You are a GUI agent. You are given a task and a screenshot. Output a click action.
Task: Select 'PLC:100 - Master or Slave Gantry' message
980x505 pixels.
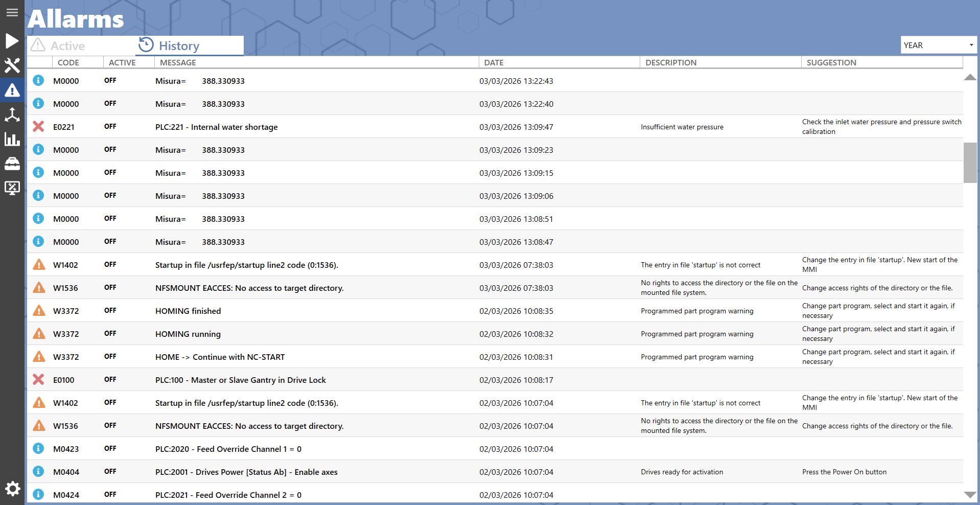pos(241,380)
